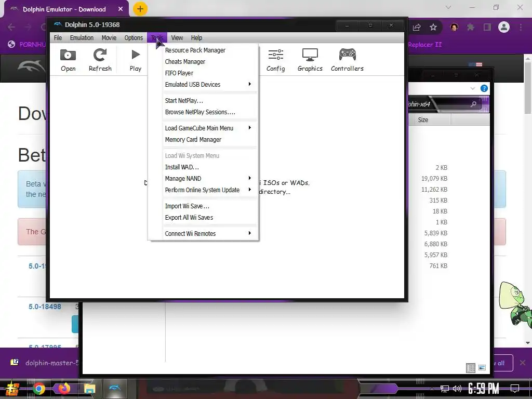Click the 19,079 KB file size
This screenshot has height=399, width=532.
point(434,179)
